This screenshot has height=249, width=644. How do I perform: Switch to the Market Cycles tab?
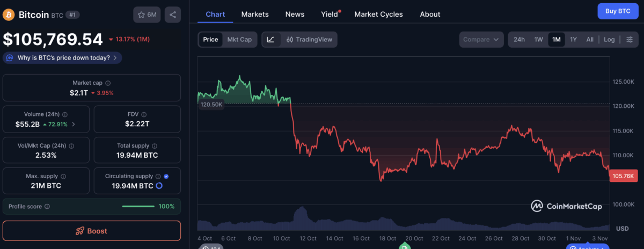click(x=378, y=14)
